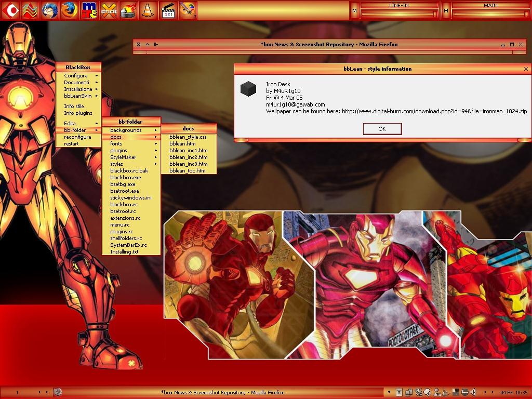Expand the Edita submenu
The width and height of the screenshot is (532, 399).
tap(78, 123)
